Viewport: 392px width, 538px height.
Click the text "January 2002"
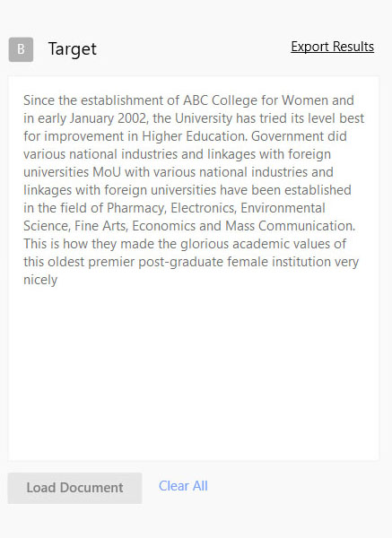(x=109, y=118)
